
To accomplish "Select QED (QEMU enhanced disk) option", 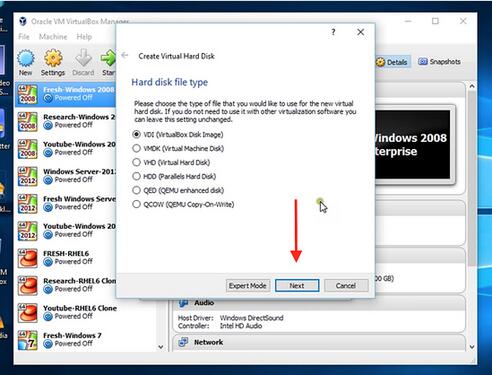I will [178, 190].
